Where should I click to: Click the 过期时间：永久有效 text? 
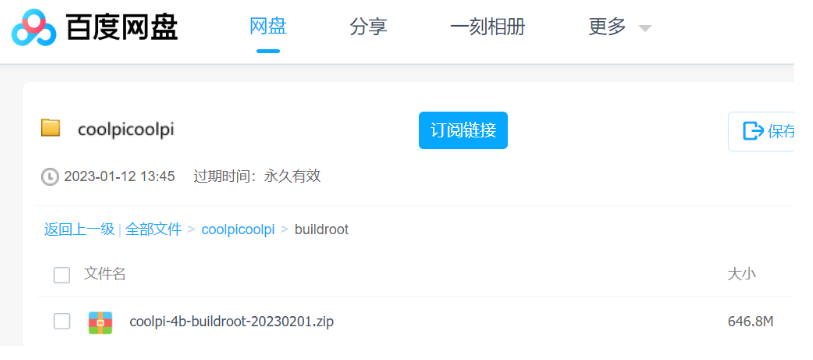pyautogui.click(x=257, y=176)
